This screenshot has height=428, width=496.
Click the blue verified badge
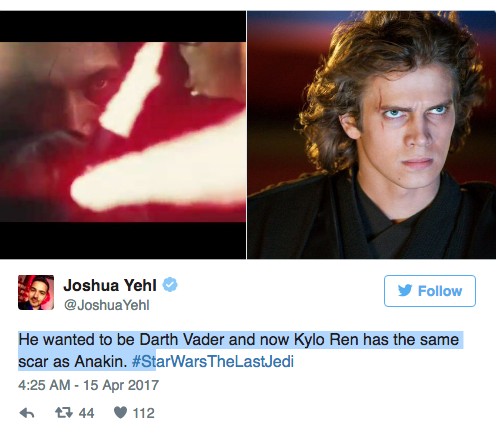click(170, 284)
